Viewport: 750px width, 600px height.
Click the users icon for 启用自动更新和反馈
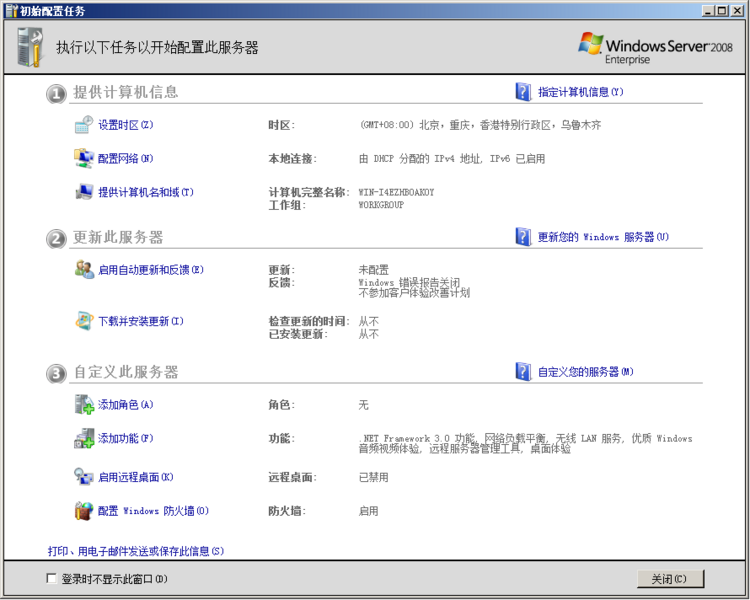(x=84, y=270)
